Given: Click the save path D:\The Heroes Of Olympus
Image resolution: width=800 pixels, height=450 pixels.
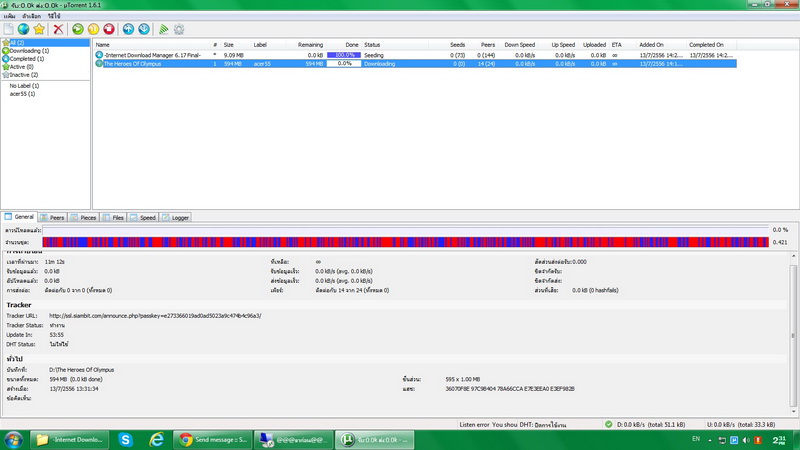Looking at the screenshot, I should (82, 369).
